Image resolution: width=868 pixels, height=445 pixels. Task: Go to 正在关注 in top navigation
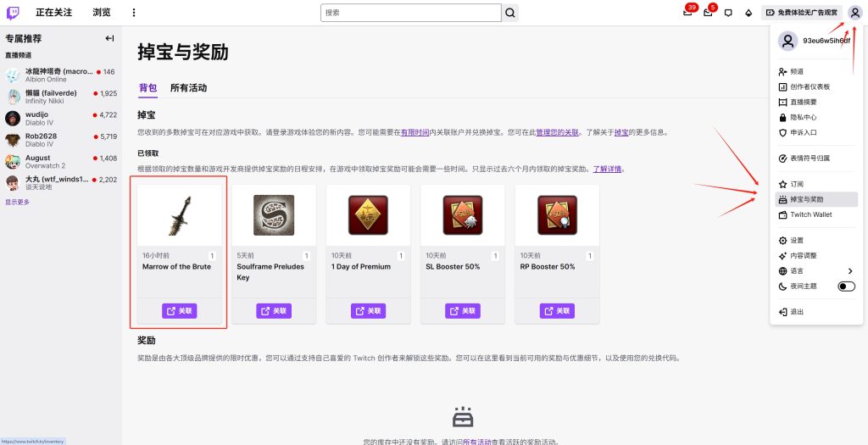point(53,12)
